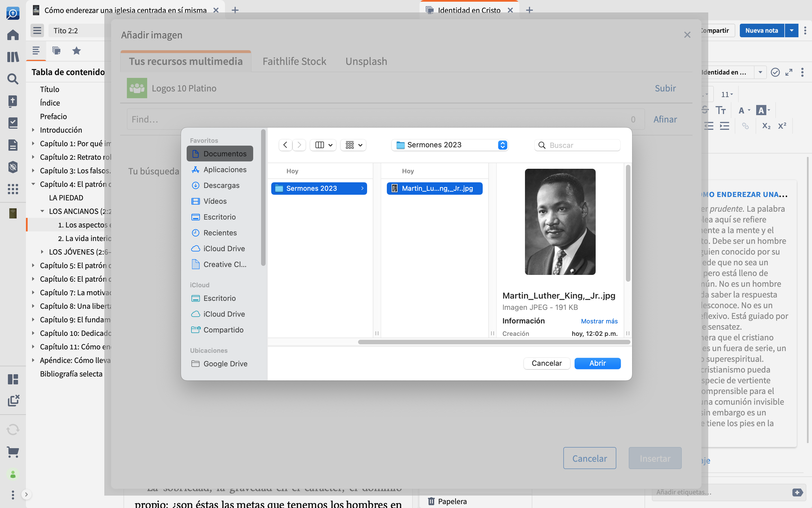Expand sidebar with bottom chevron
812x508 pixels.
[26, 494]
